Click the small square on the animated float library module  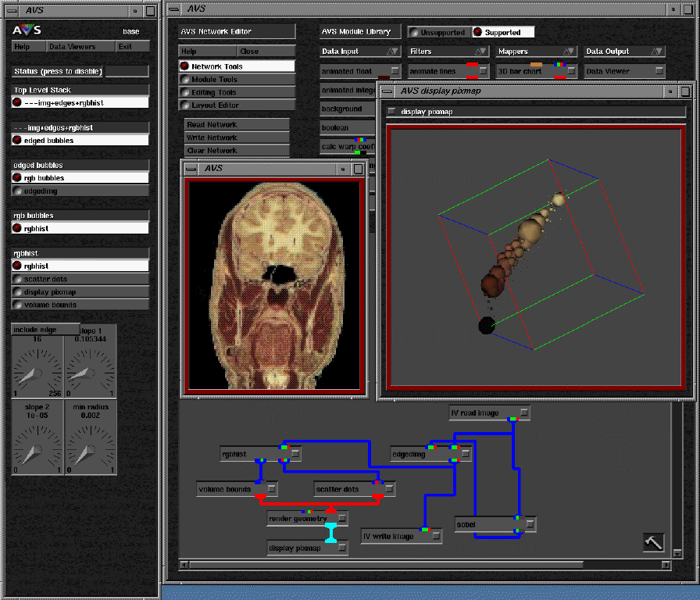tap(395, 70)
